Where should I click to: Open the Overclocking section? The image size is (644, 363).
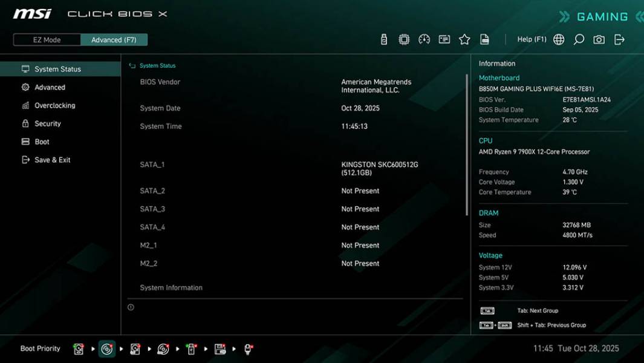(56, 105)
